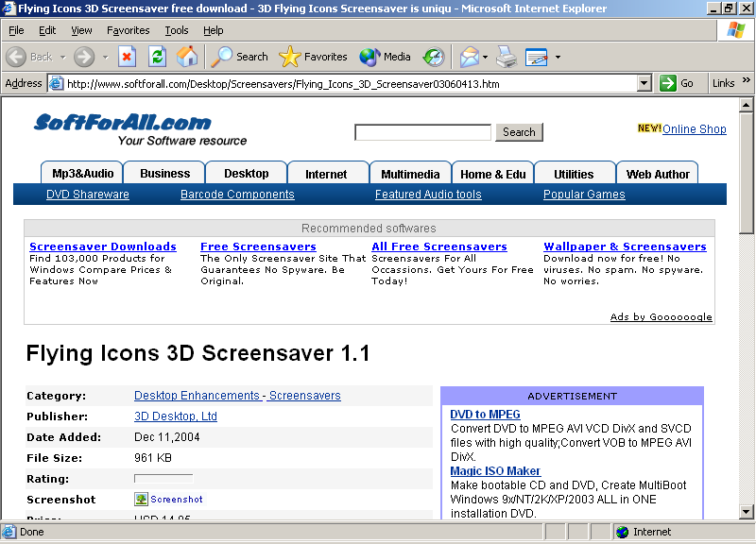Screen dimensions: 756x544
Task: Go to the Utilities tab
Action: 575,173
